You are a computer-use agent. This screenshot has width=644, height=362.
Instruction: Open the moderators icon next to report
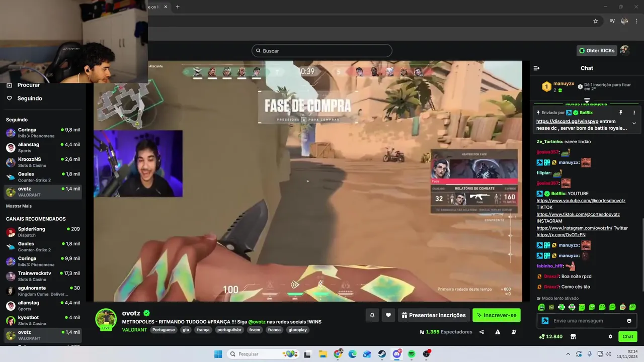coord(514,332)
